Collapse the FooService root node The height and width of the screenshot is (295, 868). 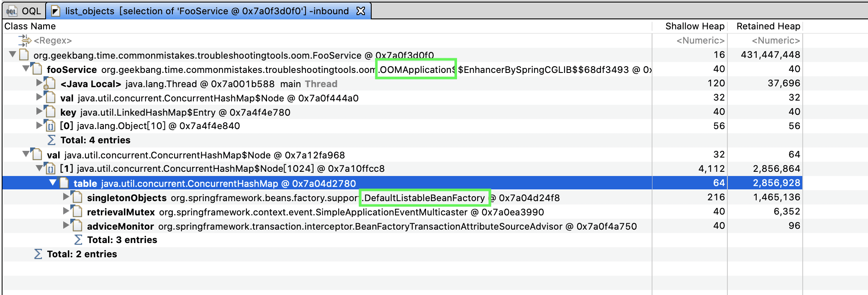tap(13, 54)
